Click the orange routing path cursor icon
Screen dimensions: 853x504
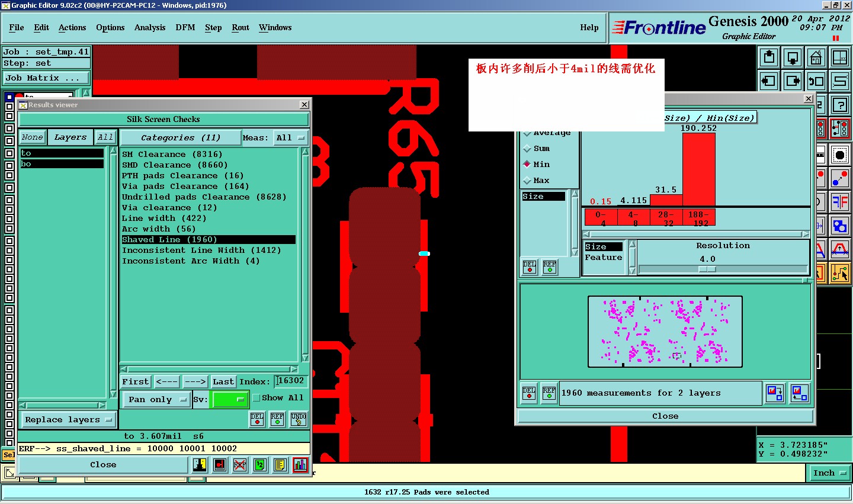(x=840, y=273)
